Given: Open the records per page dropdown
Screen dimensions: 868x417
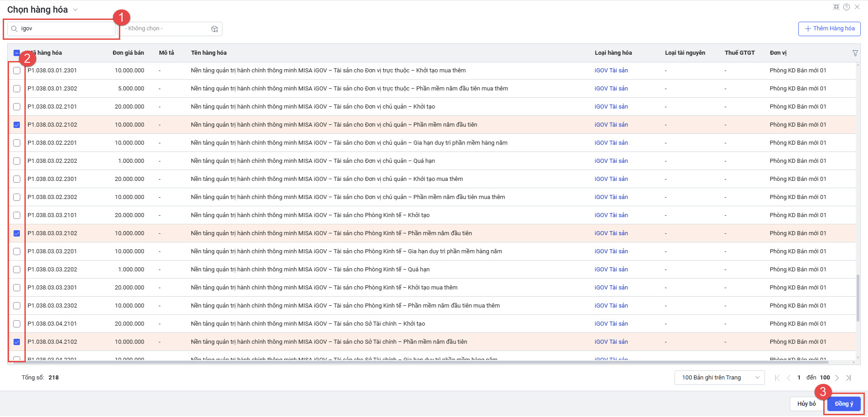Looking at the screenshot, I should pos(719,378).
